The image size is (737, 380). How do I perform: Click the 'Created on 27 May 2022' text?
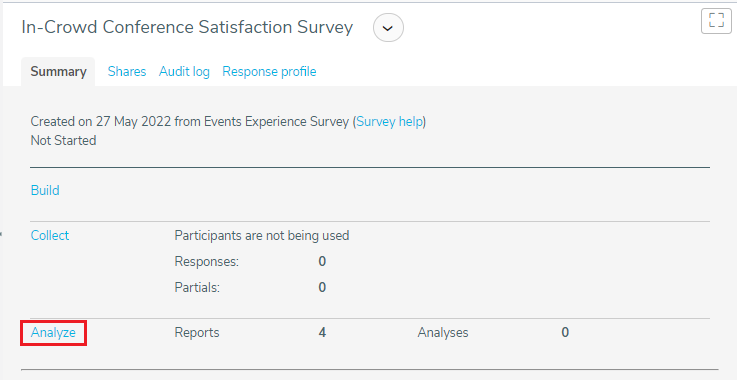pos(101,122)
